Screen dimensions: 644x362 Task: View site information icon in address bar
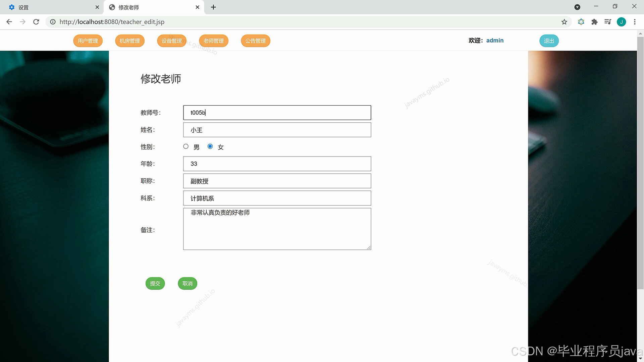[53, 22]
